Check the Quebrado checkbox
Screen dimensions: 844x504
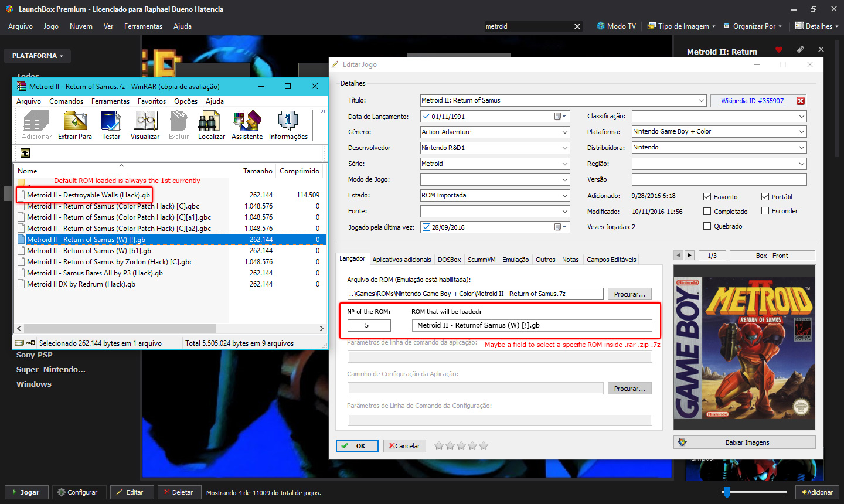tap(707, 226)
